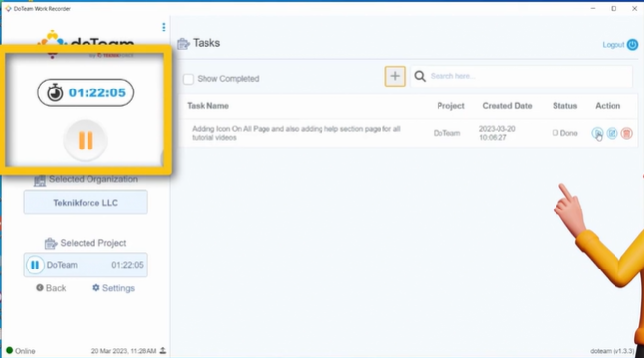Open the three-dot vertical menu
This screenshot has width=644, height=358.
(164, 28)
